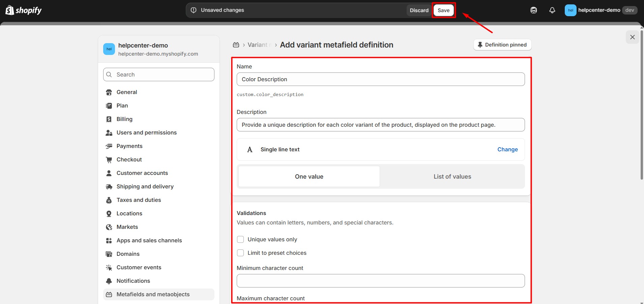This screenshot has width=644, height=304.
Task: Click the Shipping and delivery truck icon
Action: 109,187
